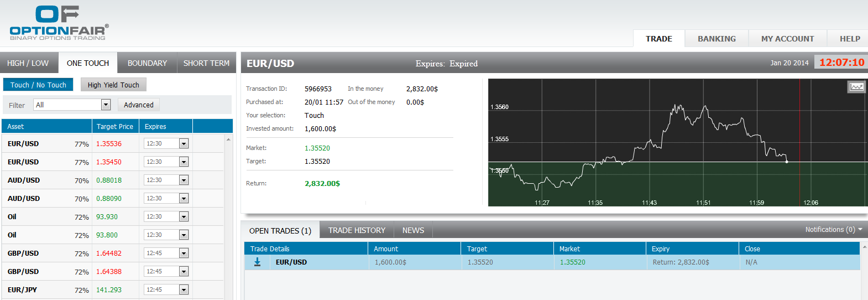The image size is (868, 300).
Task: Open the MY ACCOUNT page
Action: click(787, 39)
